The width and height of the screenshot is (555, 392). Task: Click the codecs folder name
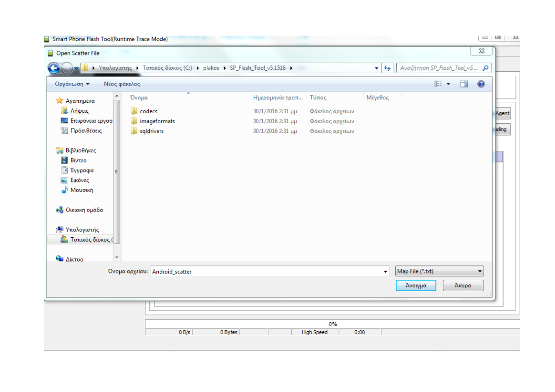149,111
